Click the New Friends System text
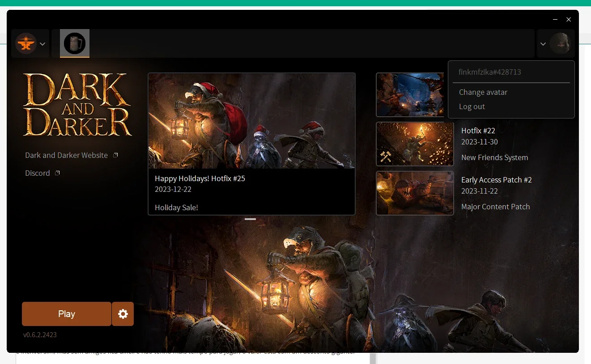 coord(495,157)
